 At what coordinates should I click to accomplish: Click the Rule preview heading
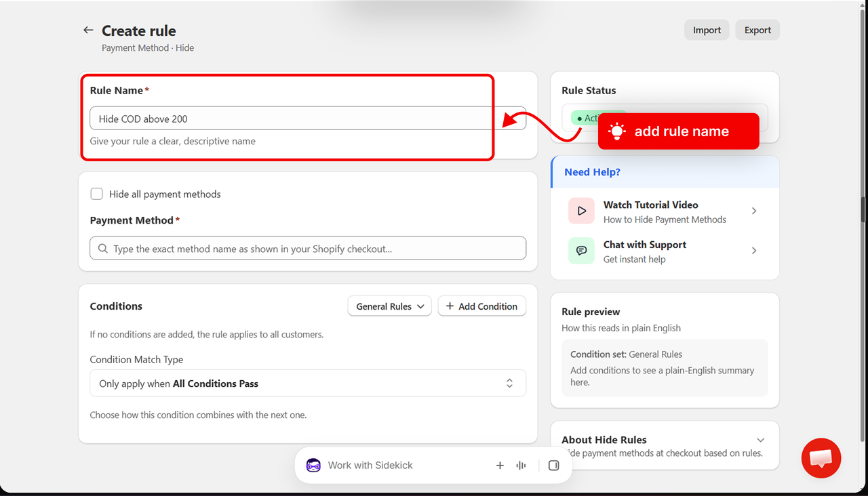(591, 312)
